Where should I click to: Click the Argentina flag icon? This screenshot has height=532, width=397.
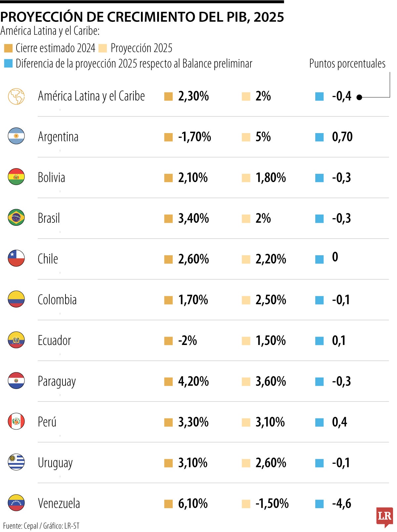[x=16, y=136]
